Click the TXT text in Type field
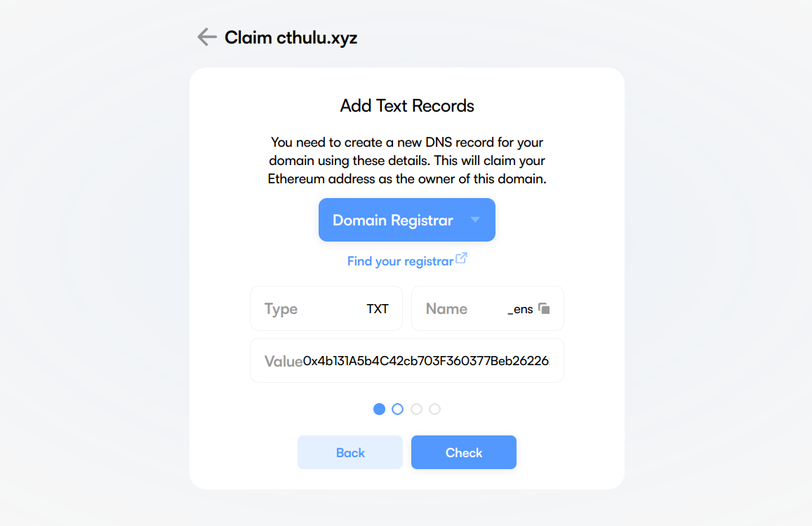The height and width of the screenshot is (526, 812). tap(378, 309)
